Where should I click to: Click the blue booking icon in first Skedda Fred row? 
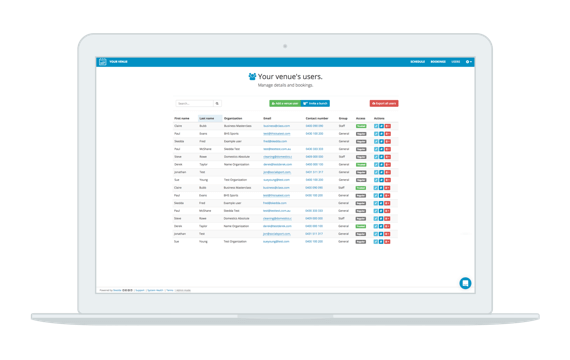(381, 141)
